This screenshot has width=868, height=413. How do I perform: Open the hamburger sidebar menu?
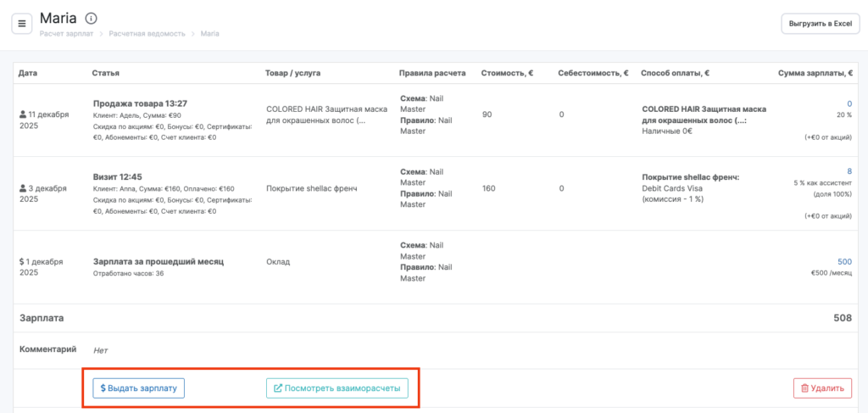[x=22, y=23]
